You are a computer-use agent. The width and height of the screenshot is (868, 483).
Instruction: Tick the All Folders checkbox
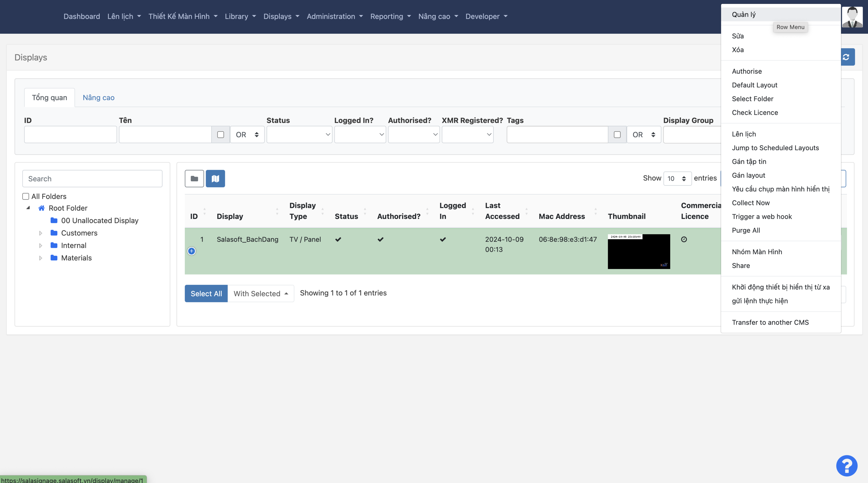point(25,196)
